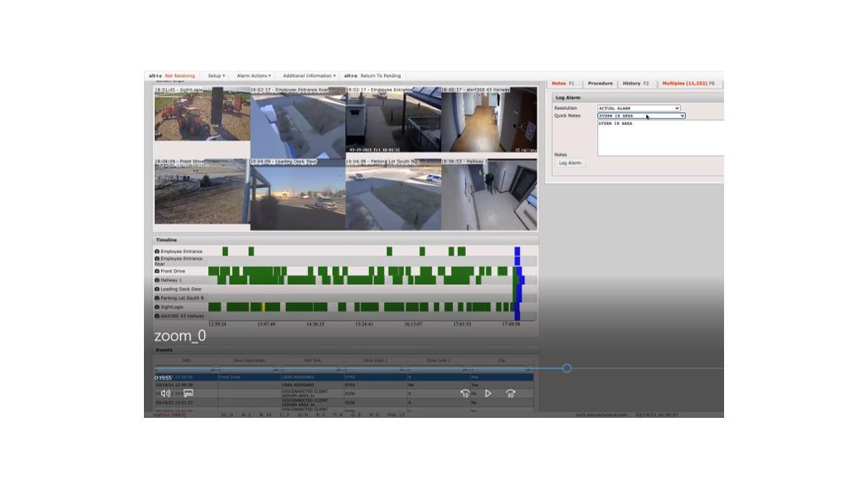868x488 pixels.
Task: Rewind the video 10 seconds
Action: point(465,393)
